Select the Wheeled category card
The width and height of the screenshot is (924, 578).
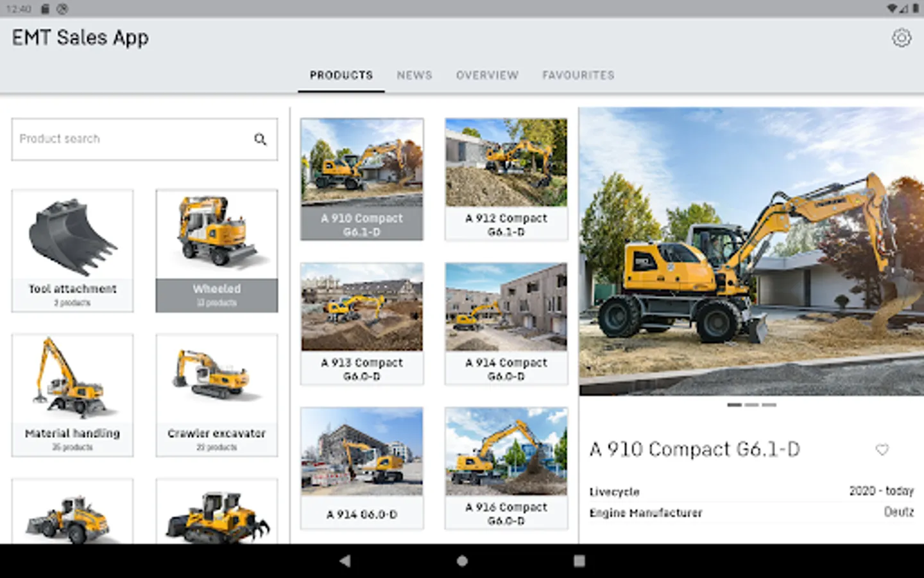pos(217,250)
